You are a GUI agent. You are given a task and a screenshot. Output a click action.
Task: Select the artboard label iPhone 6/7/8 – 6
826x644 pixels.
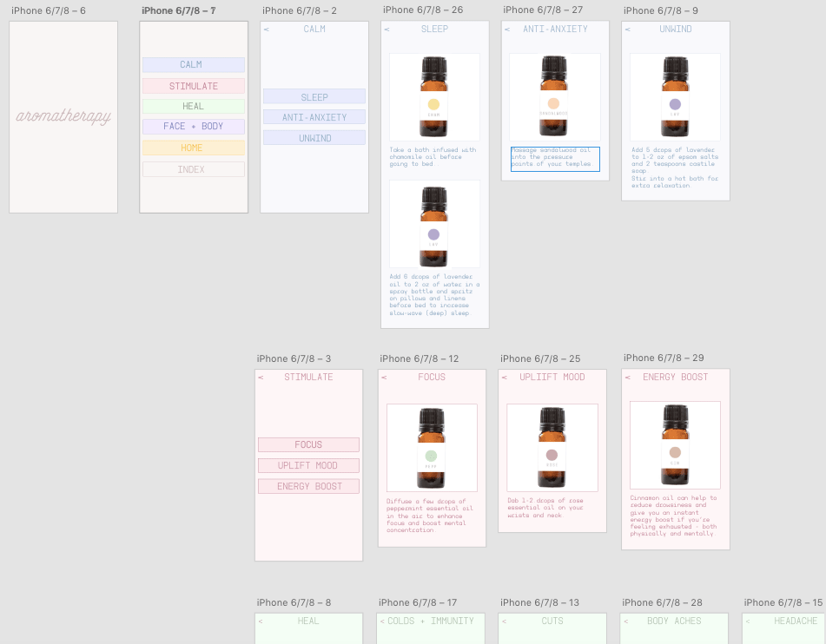click(48, 10)
